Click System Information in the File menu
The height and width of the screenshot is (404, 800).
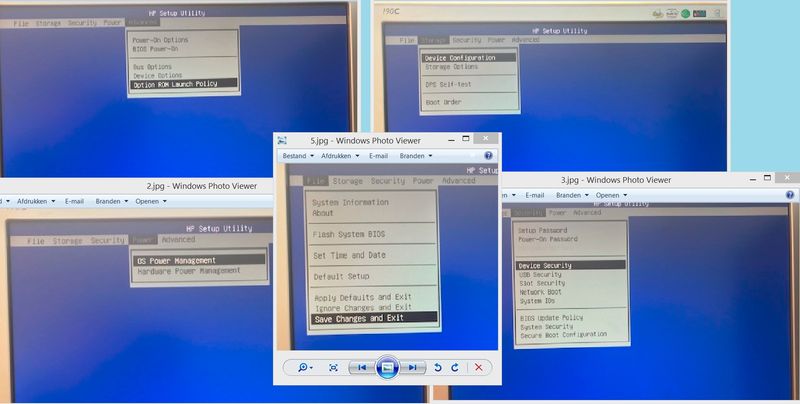351,203
